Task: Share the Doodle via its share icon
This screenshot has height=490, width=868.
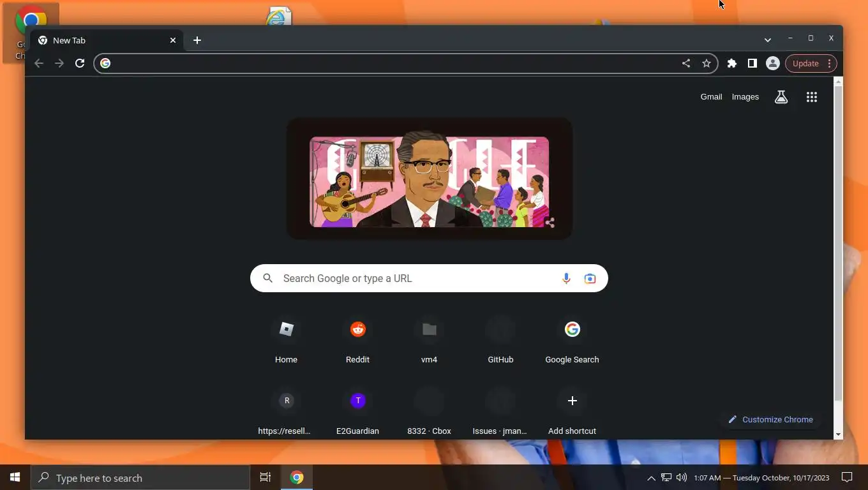Action: [x=550, y=223]
